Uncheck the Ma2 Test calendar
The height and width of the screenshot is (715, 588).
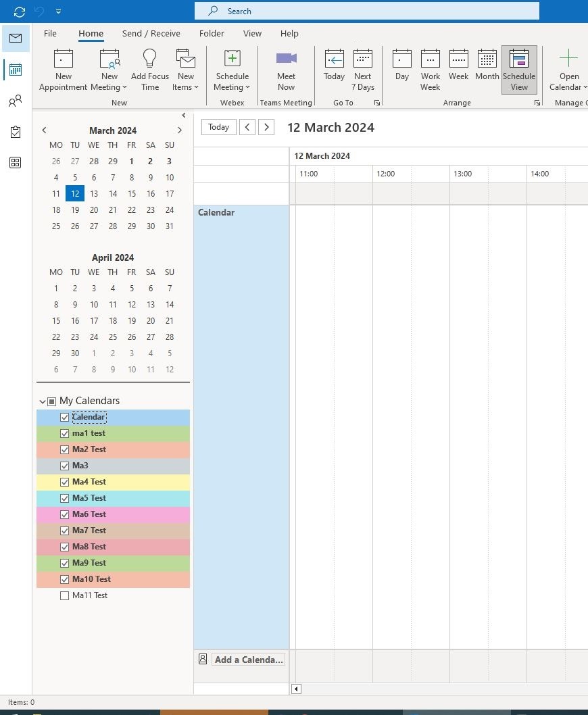[x=64, y=449]
